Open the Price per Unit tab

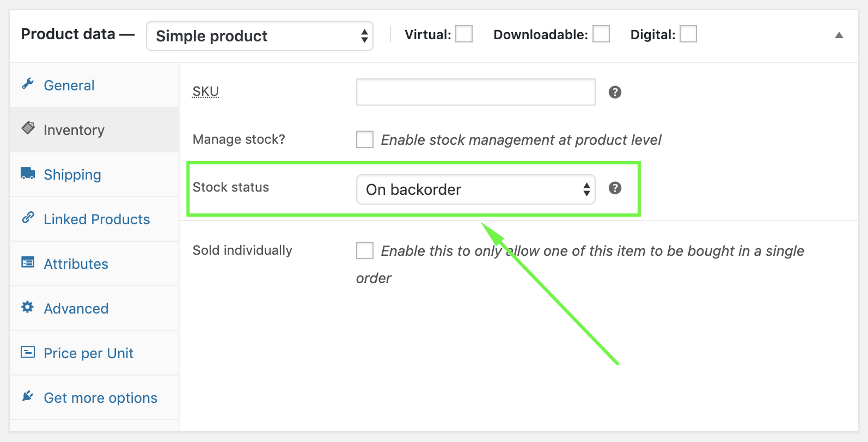coord(94,353)
